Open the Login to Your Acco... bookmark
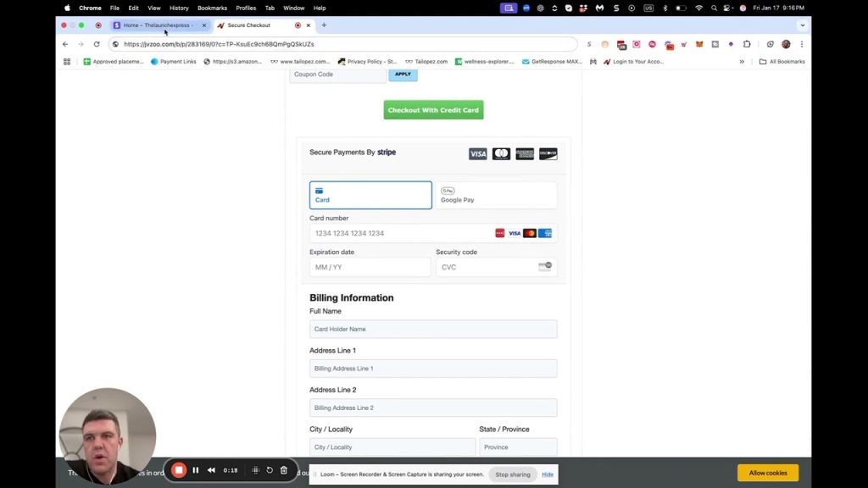The image size is (868, 488). click(x=633, y=61)
